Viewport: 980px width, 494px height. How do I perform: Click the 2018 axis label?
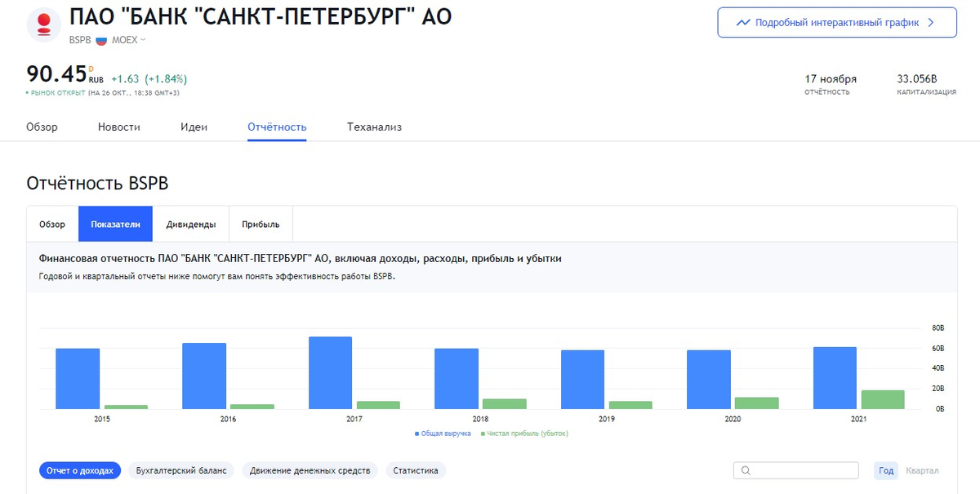pyautogui.click(x=480, y=419)
